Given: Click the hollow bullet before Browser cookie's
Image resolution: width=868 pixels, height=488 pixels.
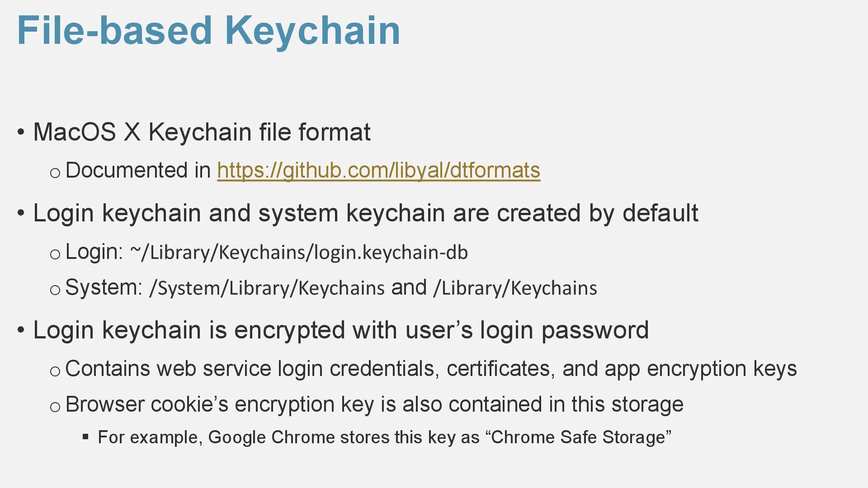Looking at the screenshot, I should pos(55,407).
